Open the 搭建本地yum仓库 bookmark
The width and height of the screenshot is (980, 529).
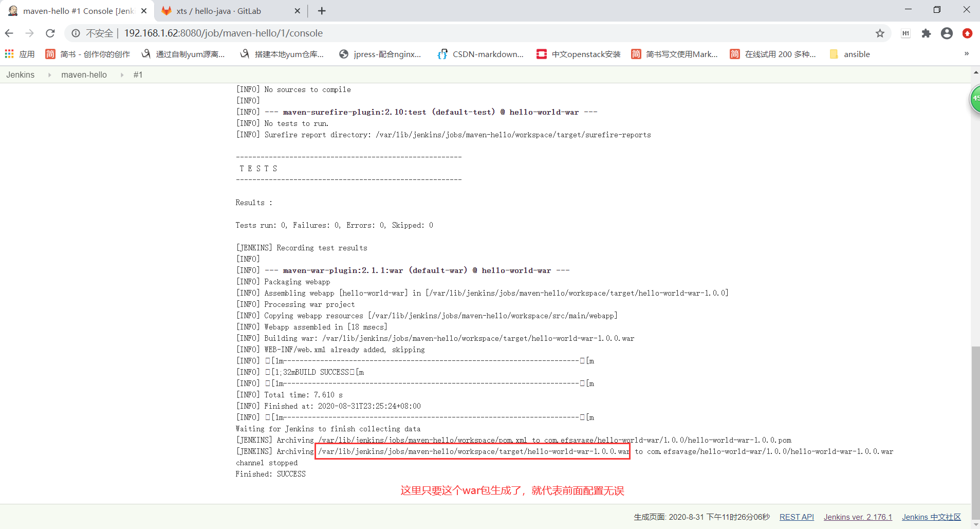[x=282, y=54]
